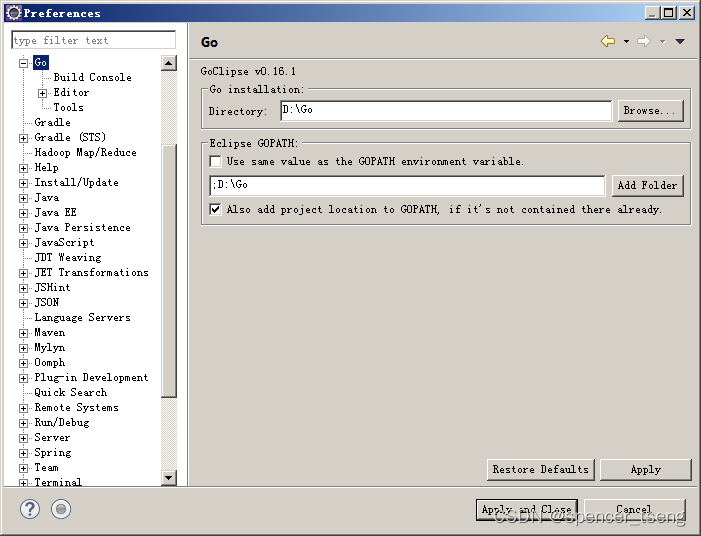Expand the Oomph node

click(23, 363)
